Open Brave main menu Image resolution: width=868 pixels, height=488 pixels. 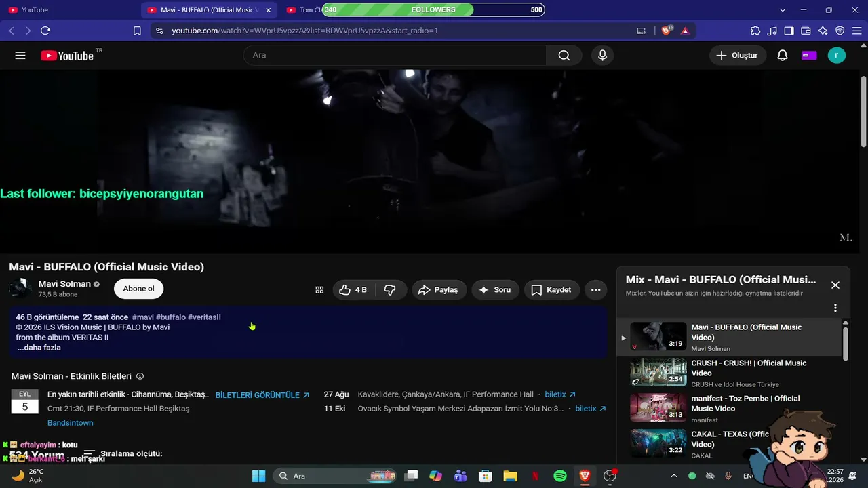(856, 30)
